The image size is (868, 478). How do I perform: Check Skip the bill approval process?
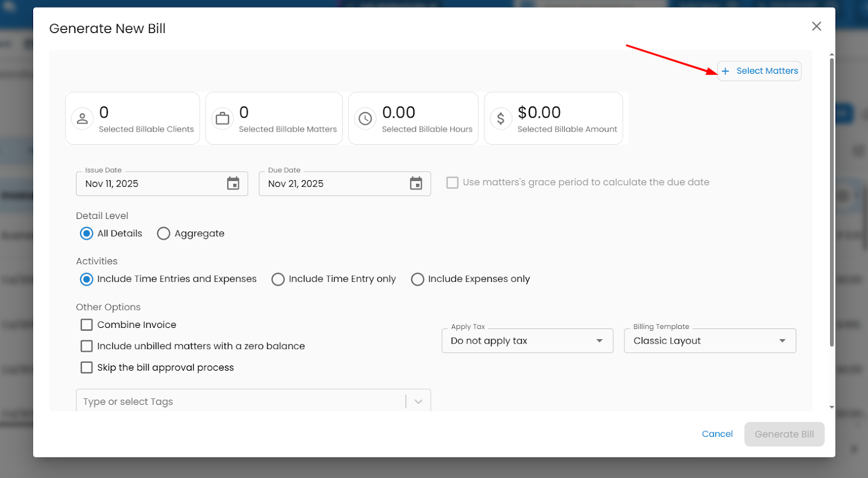pyautogui.click(x=87, y=367)
